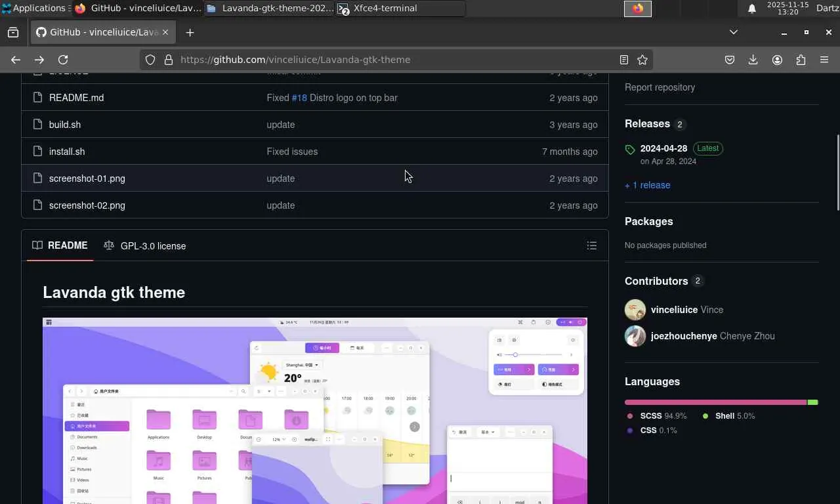Filter by the SCSS 94.9% language

pos(657,416)
